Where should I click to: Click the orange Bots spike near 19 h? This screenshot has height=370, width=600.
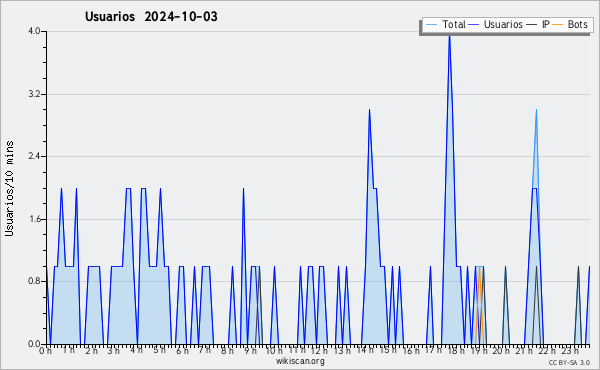[x=479, y=305]
